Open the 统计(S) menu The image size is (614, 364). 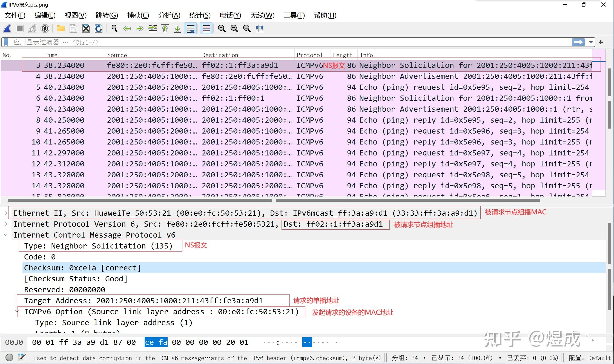click(200, 16)
